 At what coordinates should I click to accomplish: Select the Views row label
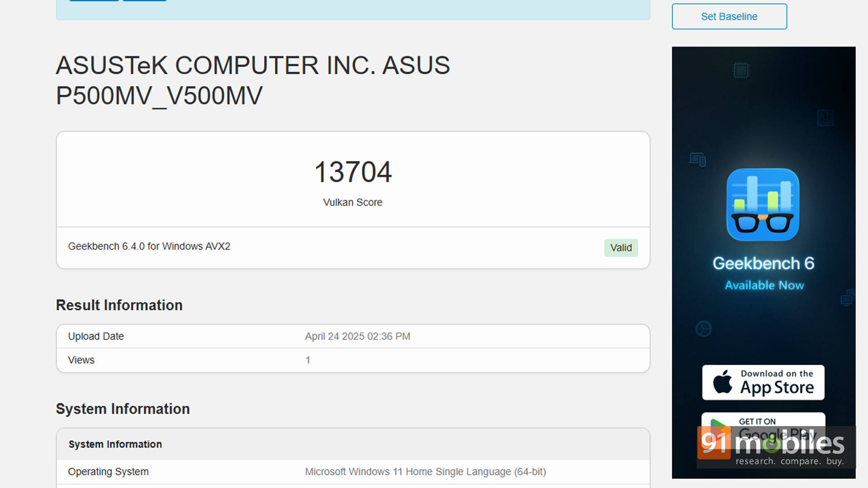pos(81,360)
